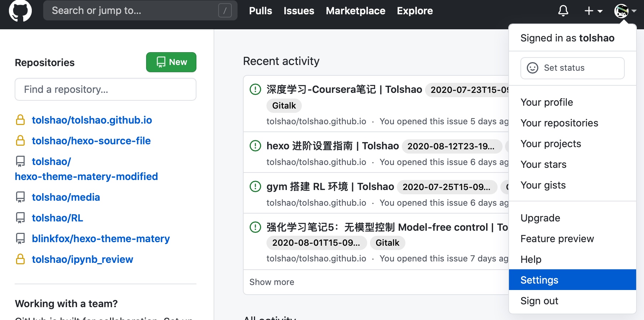Viewport: 644px width, 320px height.
Task: Click the lock icon beside tolshao/ipynb_review
Action: (x=20, y=259)
